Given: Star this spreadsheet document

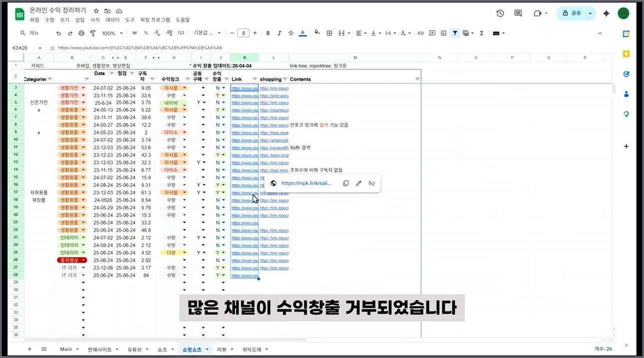Looking at the screenshot, I should [96, 10].
